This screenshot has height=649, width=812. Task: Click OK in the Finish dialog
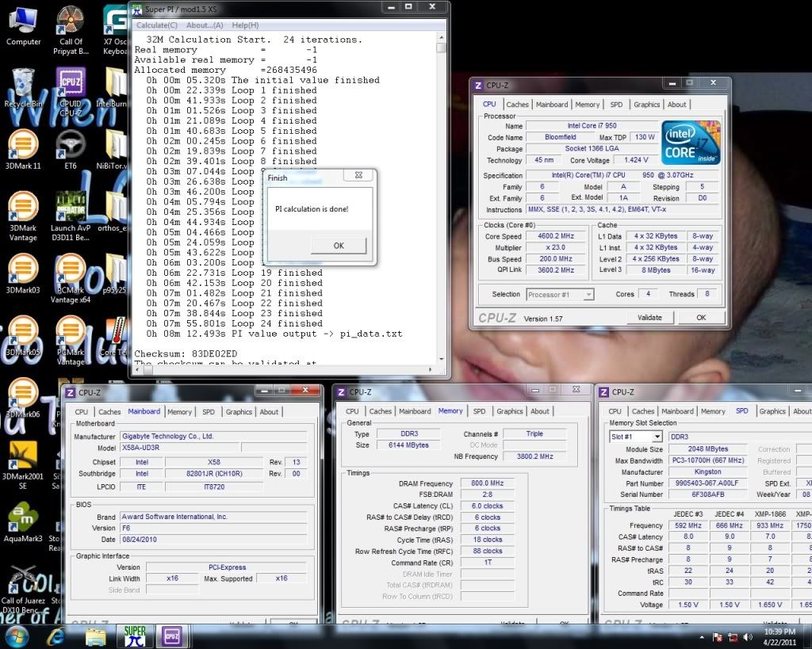339,246
